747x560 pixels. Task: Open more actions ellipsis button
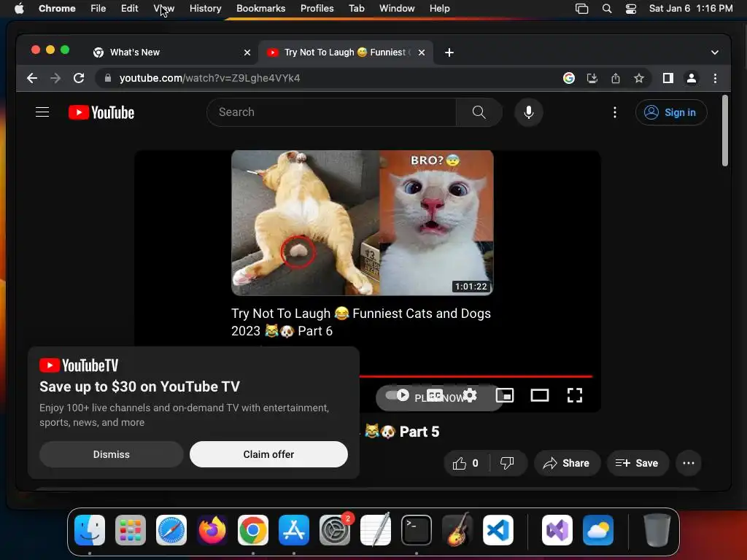[x=689, y=463]
